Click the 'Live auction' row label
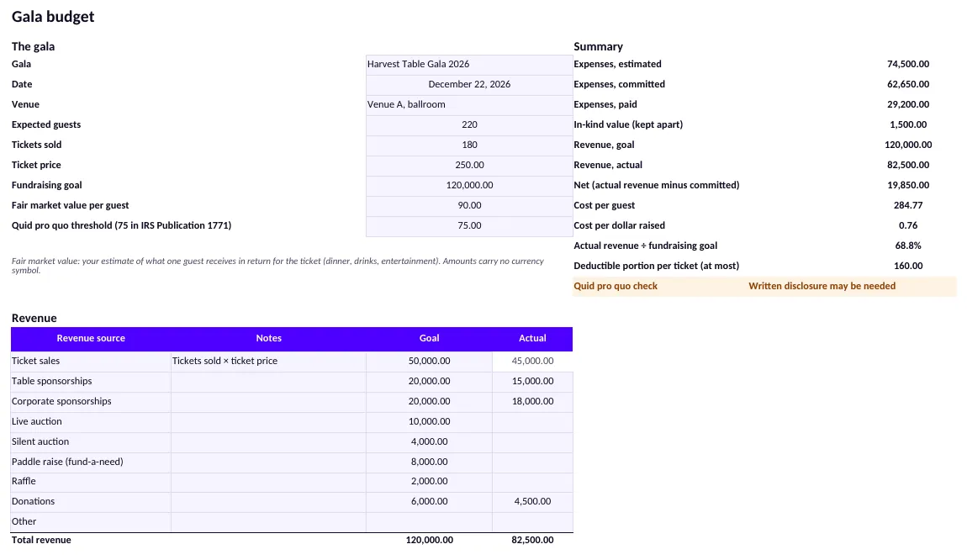 (36, 422)
